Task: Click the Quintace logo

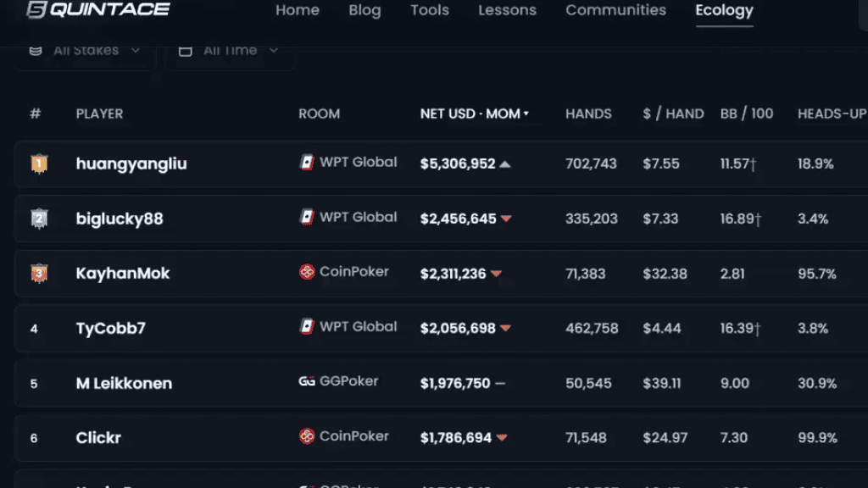Action: (x=98, y=9)
